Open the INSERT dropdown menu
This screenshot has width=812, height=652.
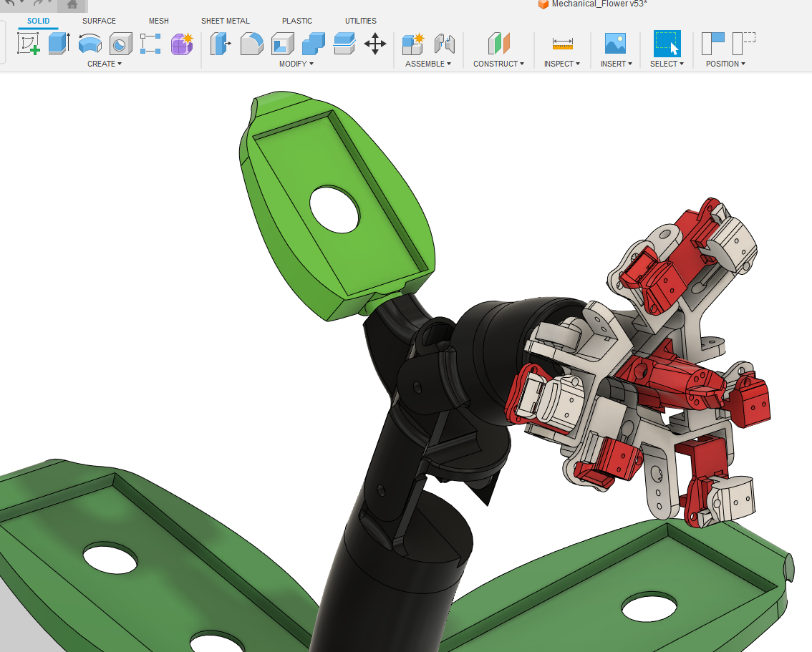point(617,64)
